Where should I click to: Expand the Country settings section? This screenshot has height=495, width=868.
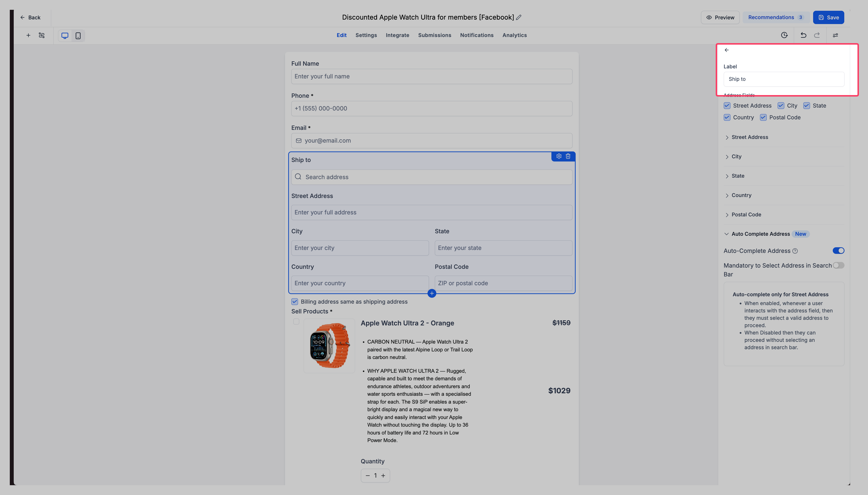click(784, 196)
